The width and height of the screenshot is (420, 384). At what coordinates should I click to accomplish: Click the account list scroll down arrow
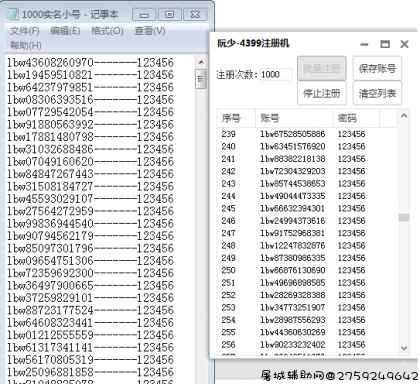[404, 348]
